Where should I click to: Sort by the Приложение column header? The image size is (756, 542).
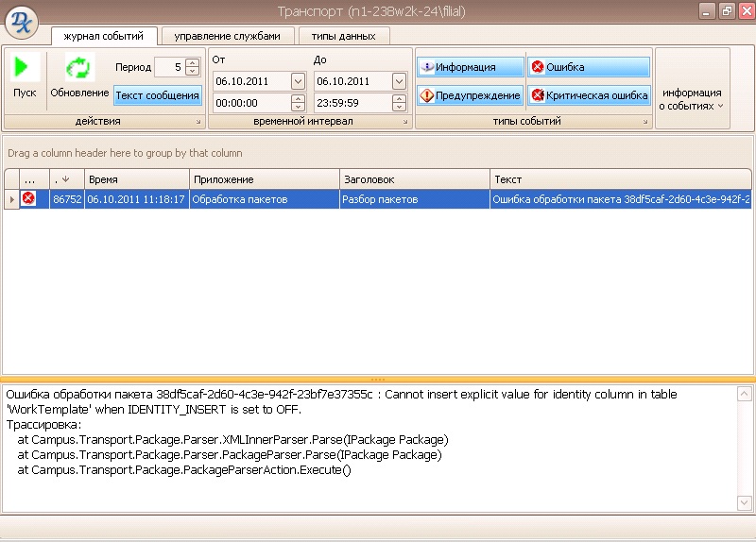coord(265,179)
